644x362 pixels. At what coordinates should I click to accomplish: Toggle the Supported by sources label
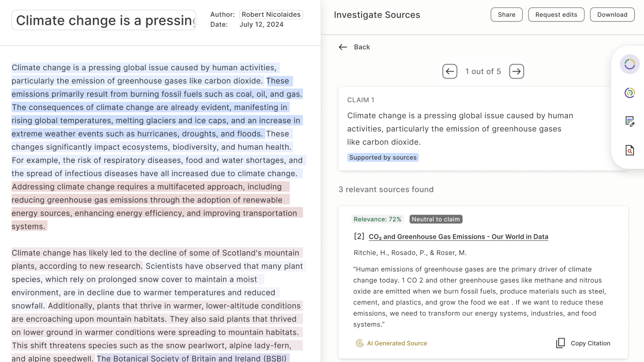(x=383, y=157)
